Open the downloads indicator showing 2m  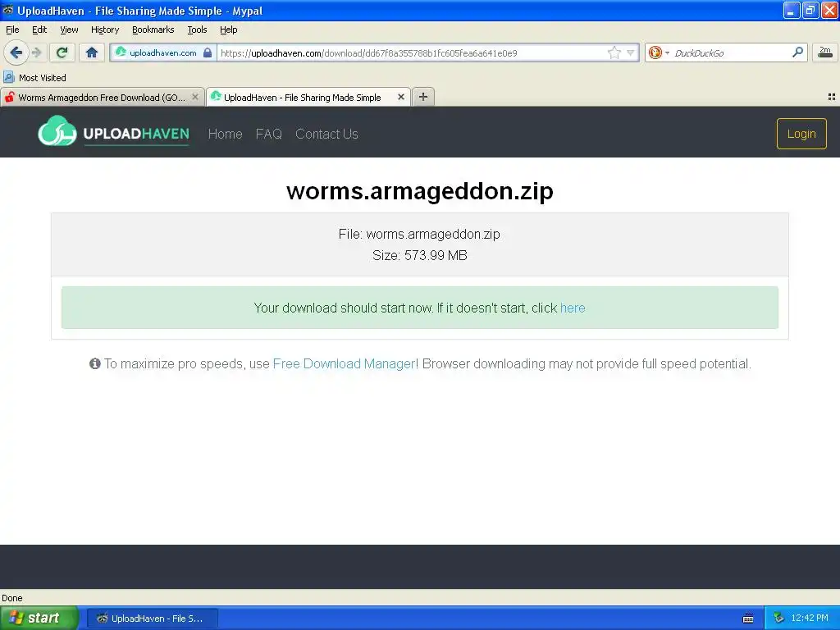[825, 52]
